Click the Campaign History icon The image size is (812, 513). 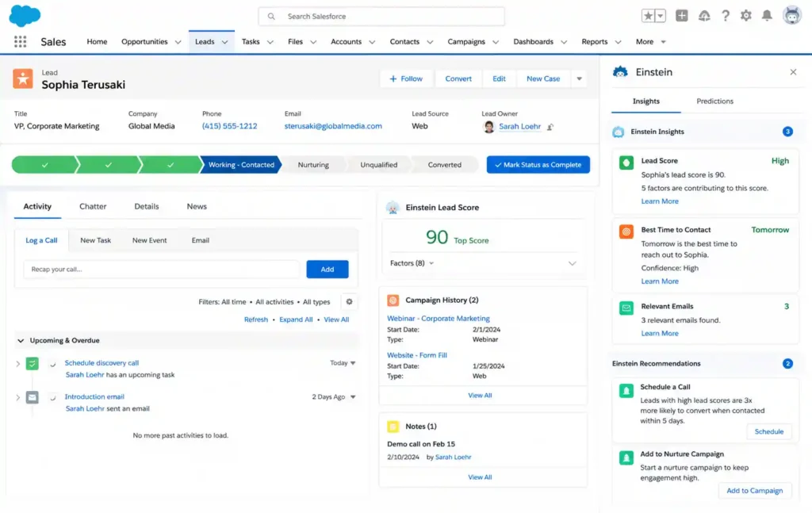coord(393,301)
